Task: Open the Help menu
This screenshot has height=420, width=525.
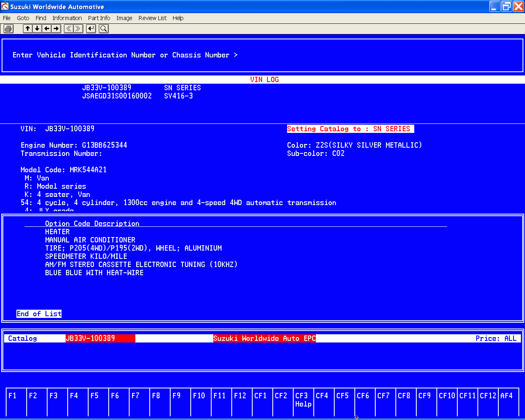Action: click(x=178, y=18)
